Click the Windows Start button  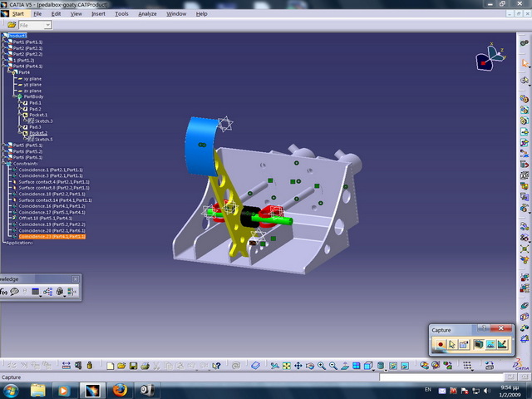coord(12,390)
